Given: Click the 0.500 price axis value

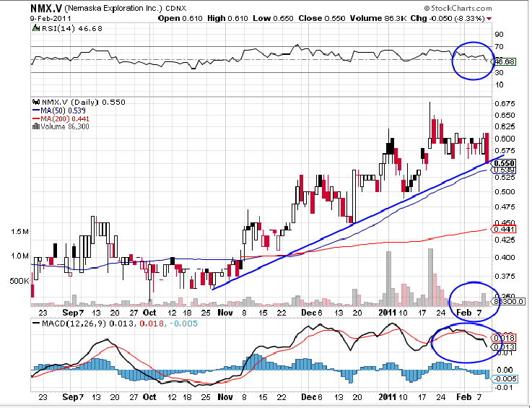Looking at the screenshot, I should (505, 192).
